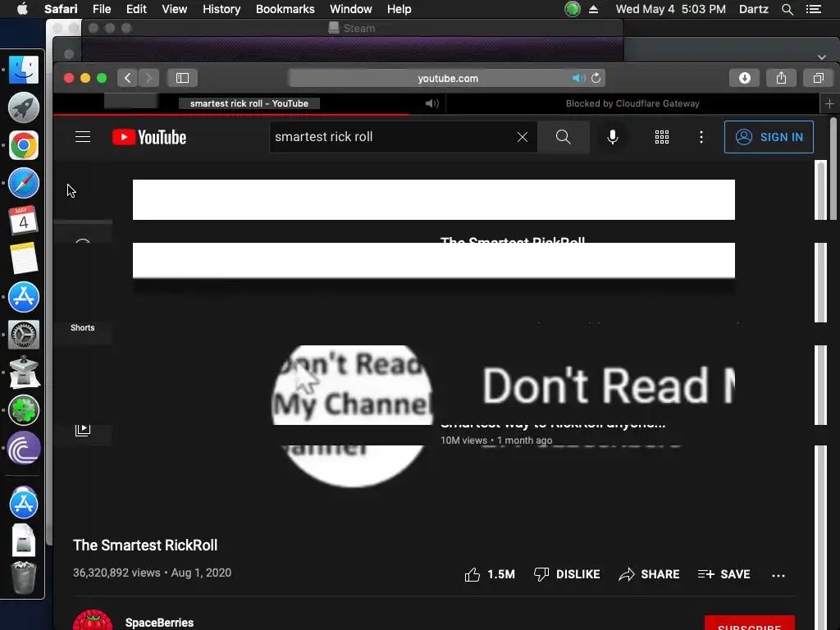The height and width of the screenshot is (630, 840).
Task: Go back with Safari back arrow
Action: 127,78
